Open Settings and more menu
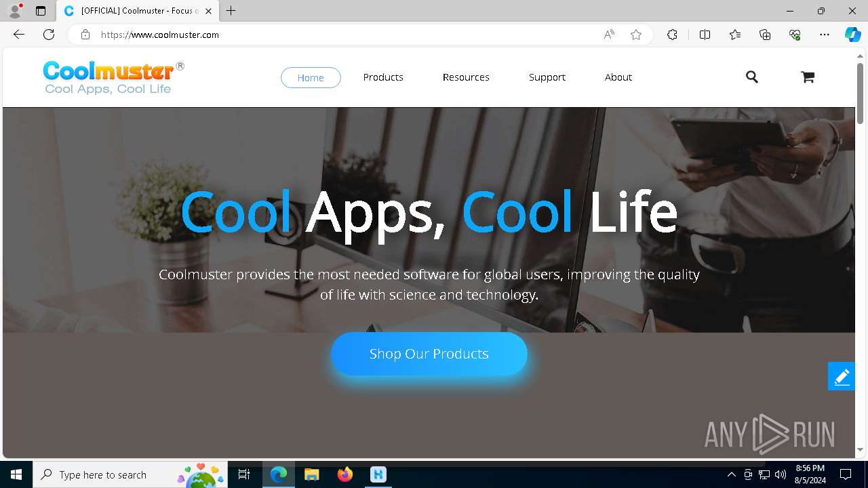Viewport: 868px width, 488px height. (825, 35)
